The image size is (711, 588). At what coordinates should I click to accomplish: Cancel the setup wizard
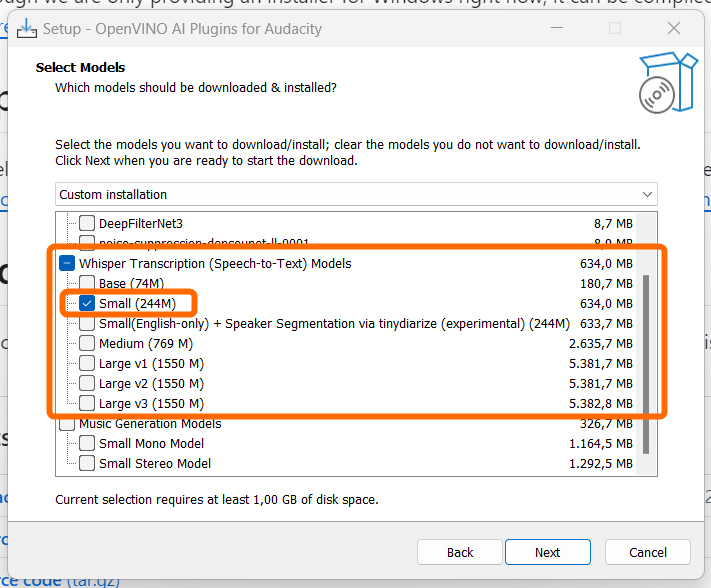[648, 552]
